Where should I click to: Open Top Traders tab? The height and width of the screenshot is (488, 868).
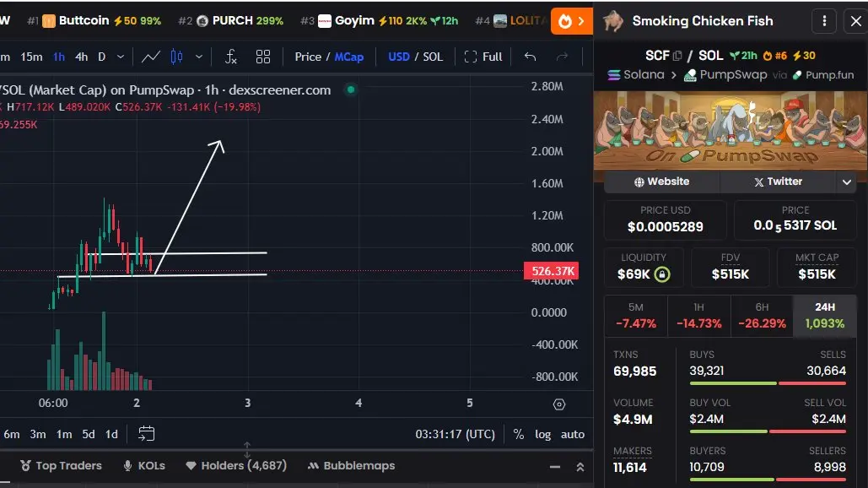click(61, 466)
